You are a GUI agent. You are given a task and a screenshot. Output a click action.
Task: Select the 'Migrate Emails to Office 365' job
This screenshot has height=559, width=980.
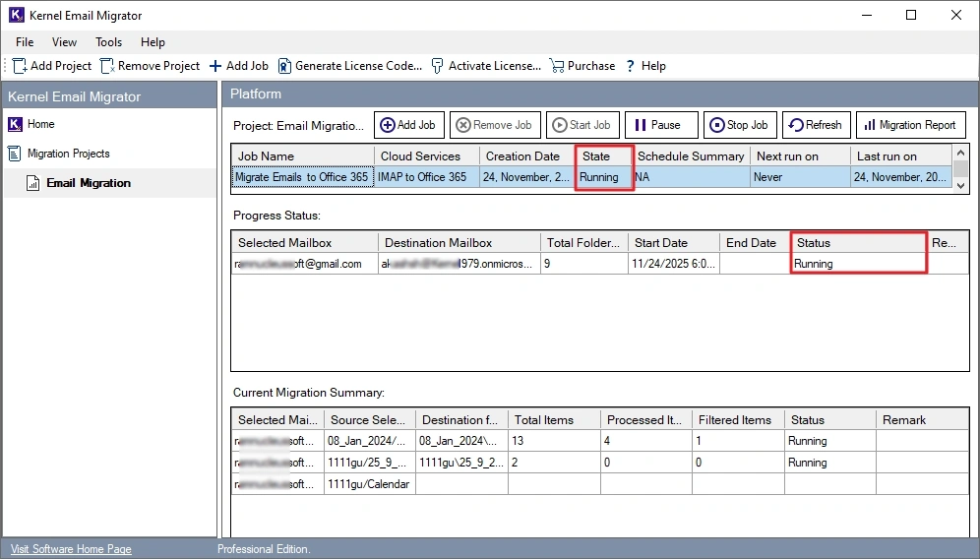coord(302,177)
